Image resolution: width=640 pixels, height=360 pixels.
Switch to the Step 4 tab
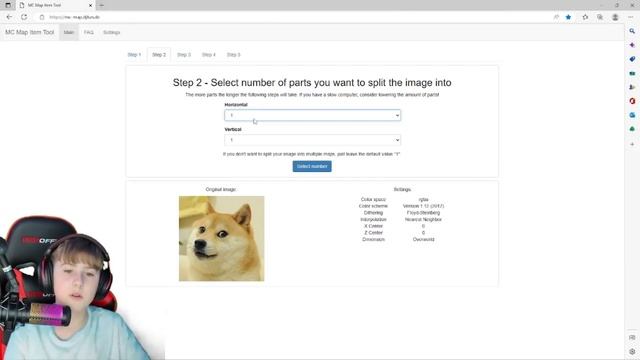click(x=209, y=55)
